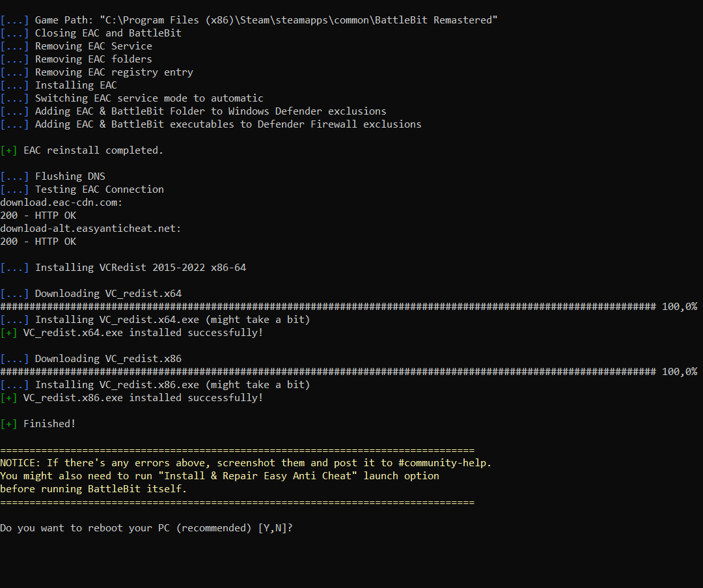Select the "Flushing DNS" log line

(70, 176)
